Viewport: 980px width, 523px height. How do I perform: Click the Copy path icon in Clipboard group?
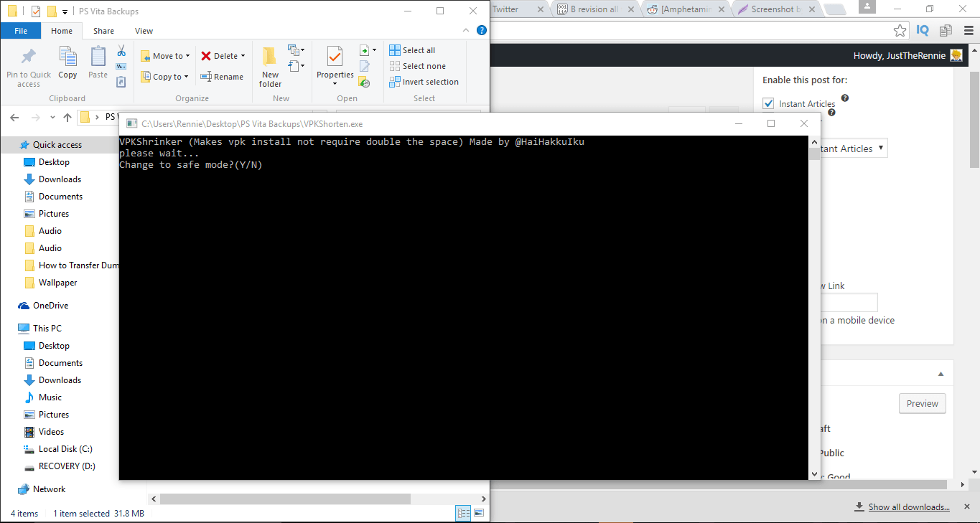click(121, 66)
